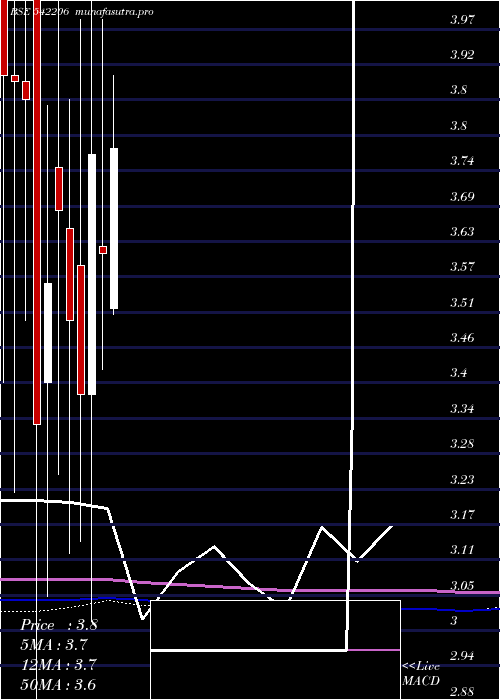Click the tall white candle next to the small red candle near 3.63
Viewport: 500px width, 700px height.
pos(92,274)
